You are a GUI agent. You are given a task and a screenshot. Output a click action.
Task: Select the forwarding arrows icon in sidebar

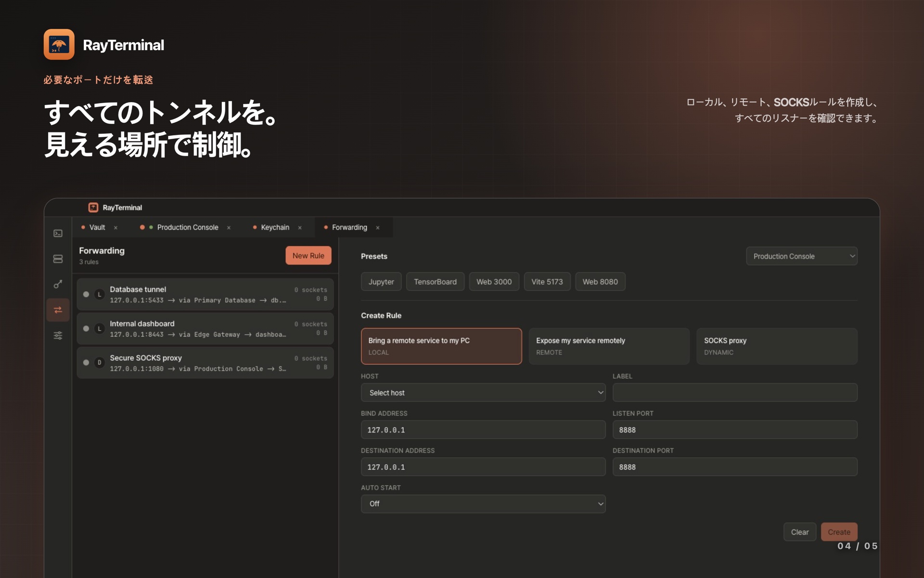(58, 310)
